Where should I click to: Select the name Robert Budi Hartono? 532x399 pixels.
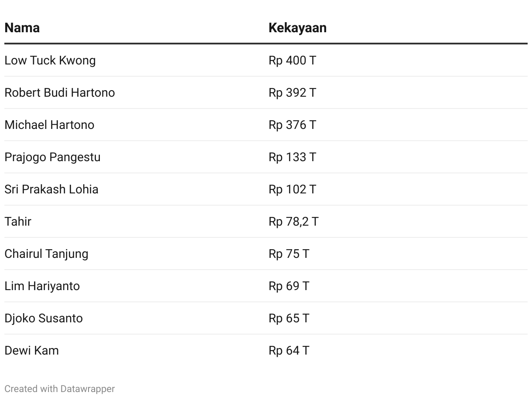(x=60, y=92)
